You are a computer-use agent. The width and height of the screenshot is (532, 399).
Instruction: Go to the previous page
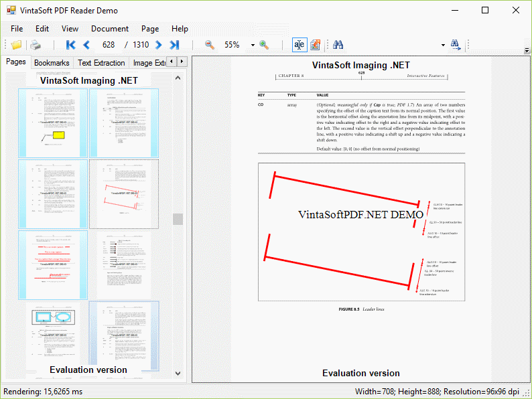tap(86, 45)
